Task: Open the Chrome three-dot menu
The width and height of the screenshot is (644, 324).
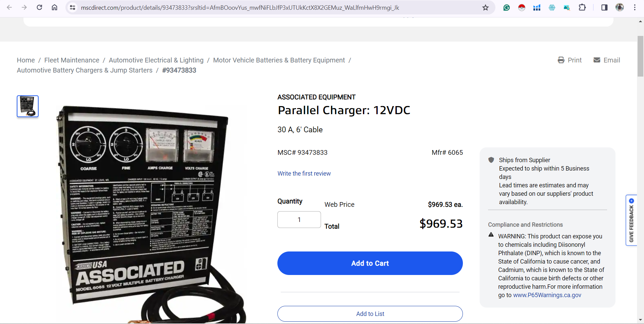Action: point(635,7)
